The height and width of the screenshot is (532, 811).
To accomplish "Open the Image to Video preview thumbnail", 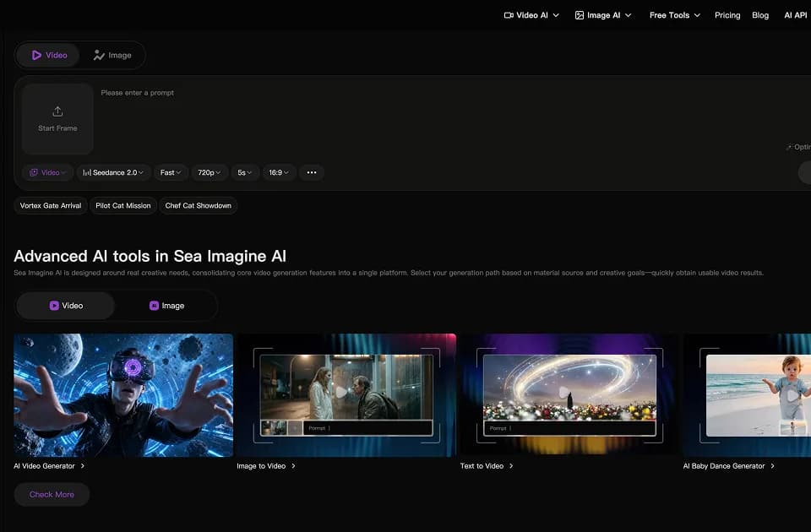I will [346, 395].
